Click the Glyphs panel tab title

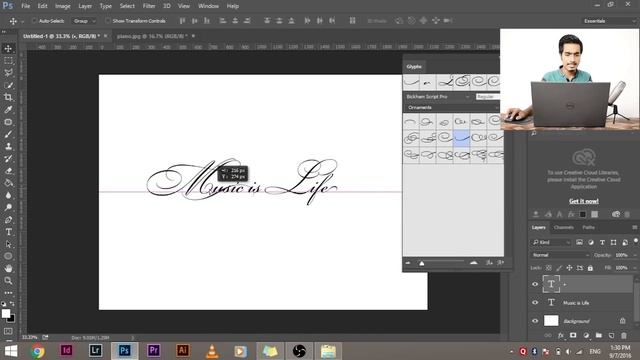pyautogui.click(x=413, y=67)
